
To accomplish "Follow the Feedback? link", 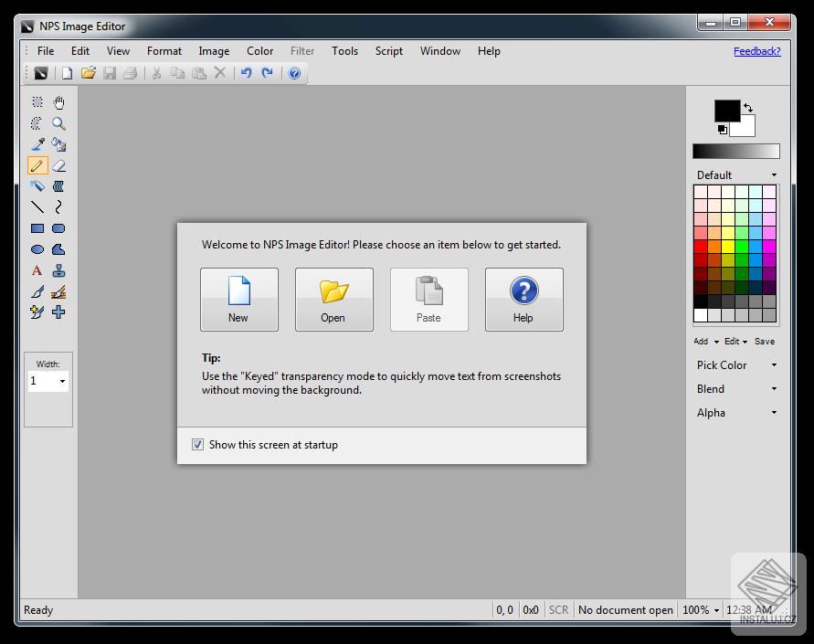I will (x=757, y=51).
